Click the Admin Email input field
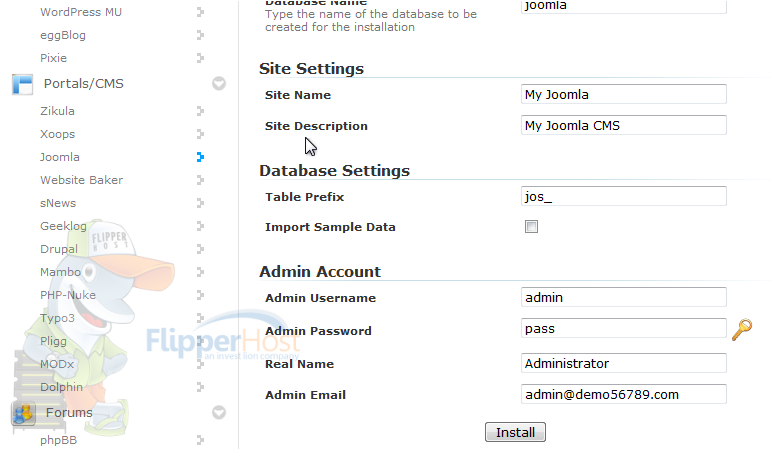776x450 pixels. coord(624,394)
